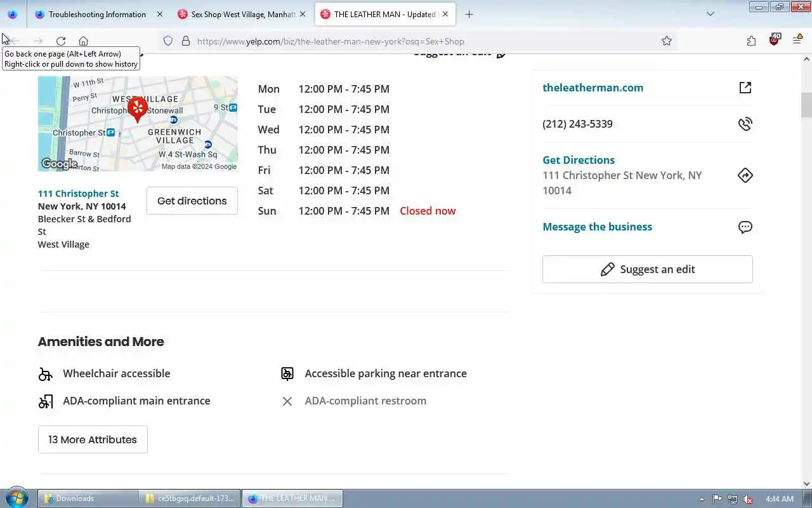812x508 pixels.
Task: Click the ADA-compliant main entrance icon
Action: click(x=45, y=401)
